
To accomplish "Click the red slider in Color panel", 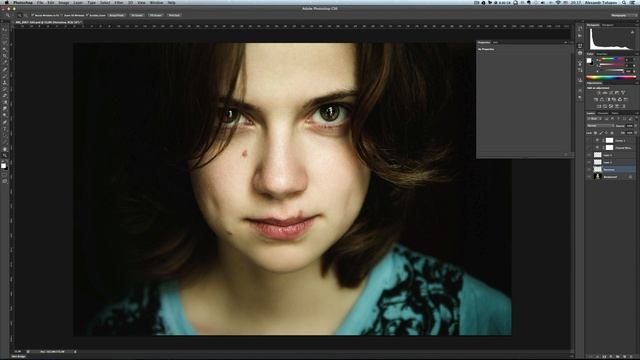I will pos(611,60).
